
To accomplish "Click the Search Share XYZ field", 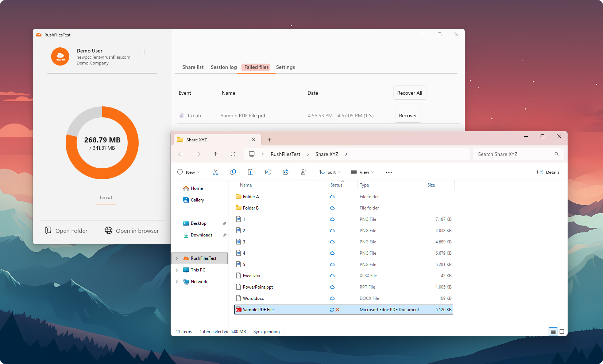I will (518, 154).
